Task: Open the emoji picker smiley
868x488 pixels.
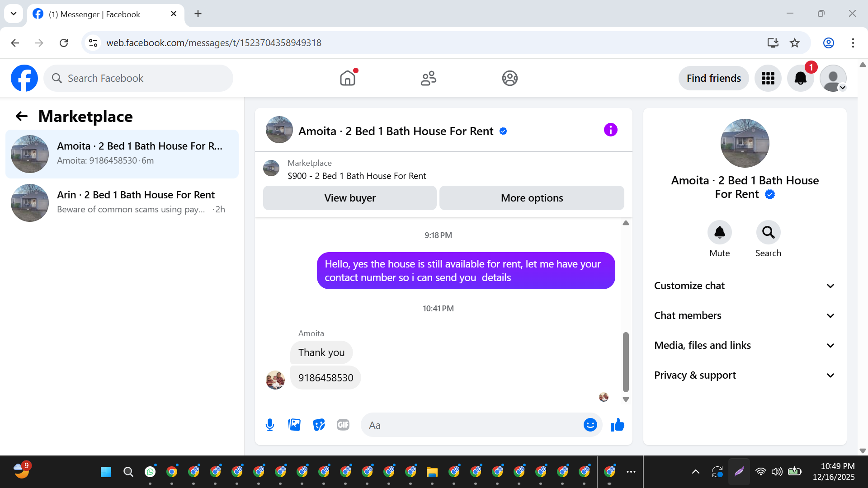Action: point(590,425)
